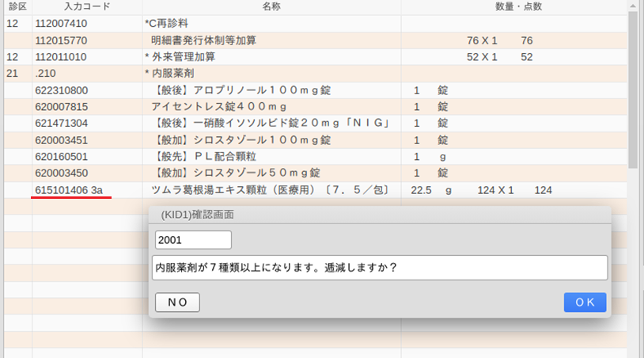Click the input field containing 2001
Screen dimensions: 644x358
click(193, 240)
